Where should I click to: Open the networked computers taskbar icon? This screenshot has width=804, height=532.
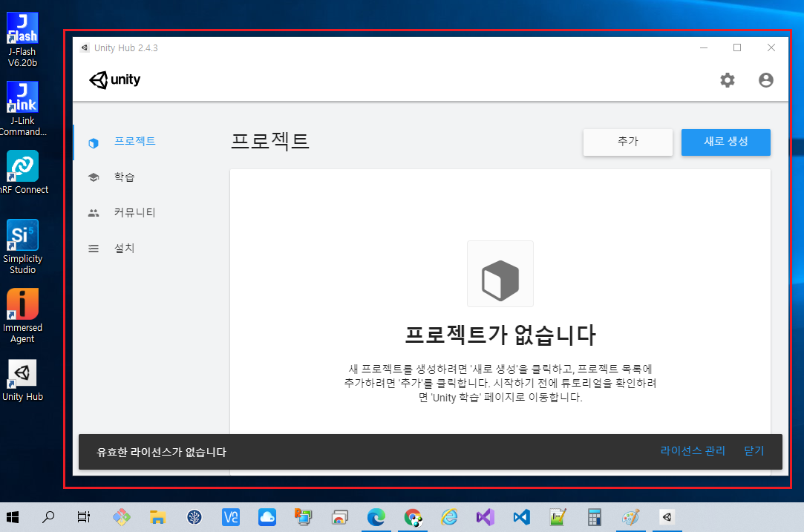tap(303, 517)
